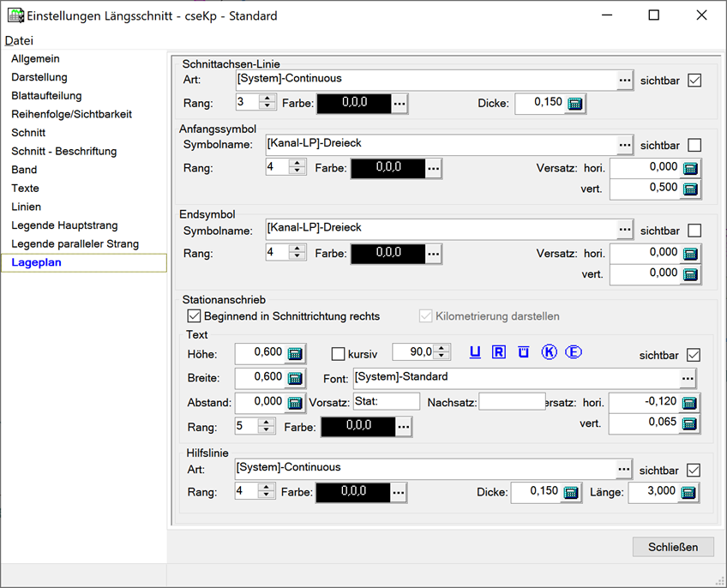Toggle the kursiv checkbox
This screenshot has height=588, width=727.
pyautogui.click(x=338, y=354)
